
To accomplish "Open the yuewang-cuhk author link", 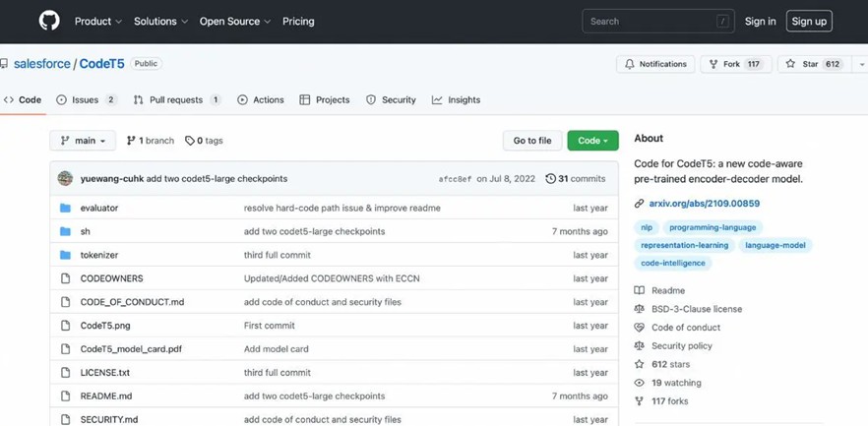I will (x=112, y=179).
